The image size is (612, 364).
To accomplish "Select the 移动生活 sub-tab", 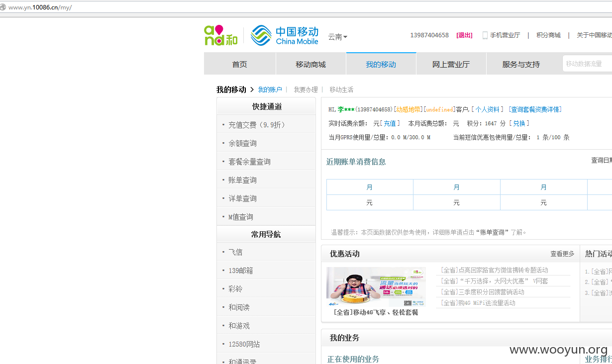I will click(x=341, y=90).
